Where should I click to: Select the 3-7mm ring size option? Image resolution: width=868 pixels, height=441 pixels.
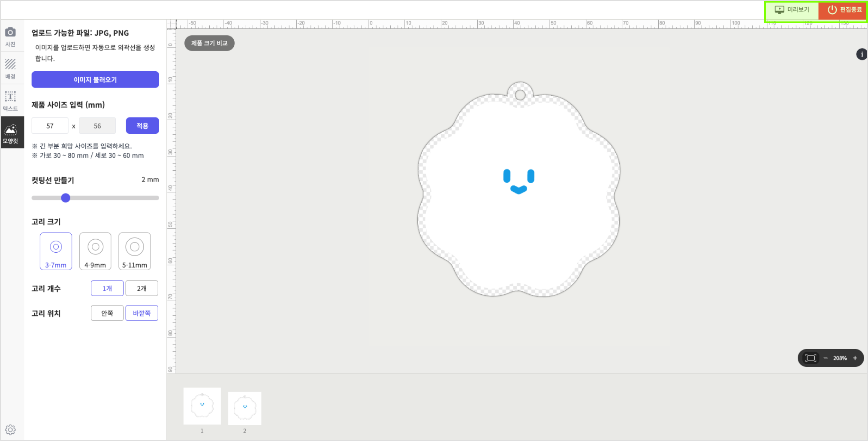(56, 251)
